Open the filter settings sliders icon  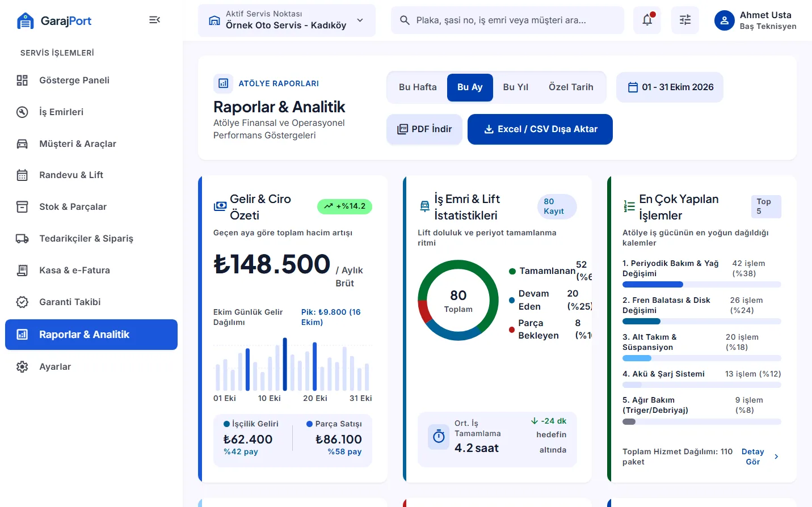tap(685, 20)
